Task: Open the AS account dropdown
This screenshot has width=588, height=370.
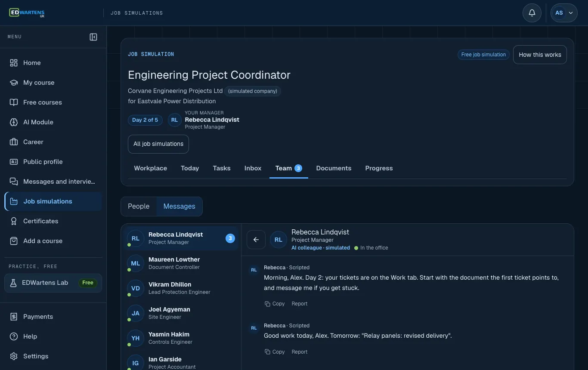Action: [564, 13]
